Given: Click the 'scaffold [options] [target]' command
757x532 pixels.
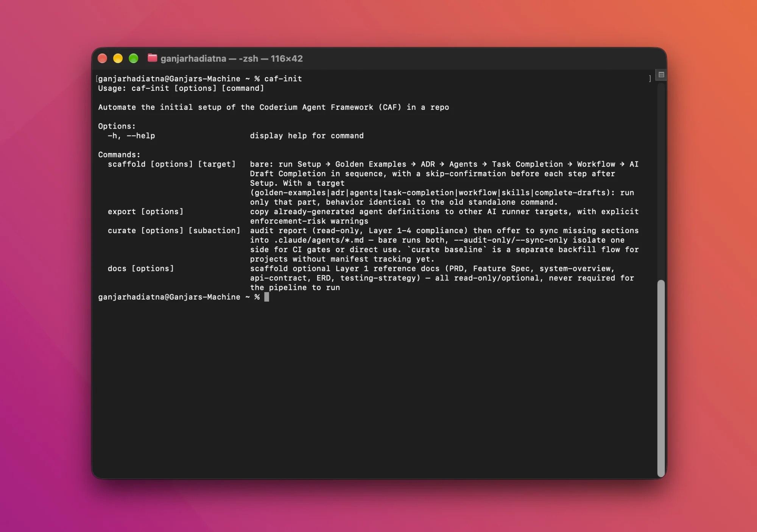Looking at the screenshot, I should pyautogui.click(x=171, y=164).
